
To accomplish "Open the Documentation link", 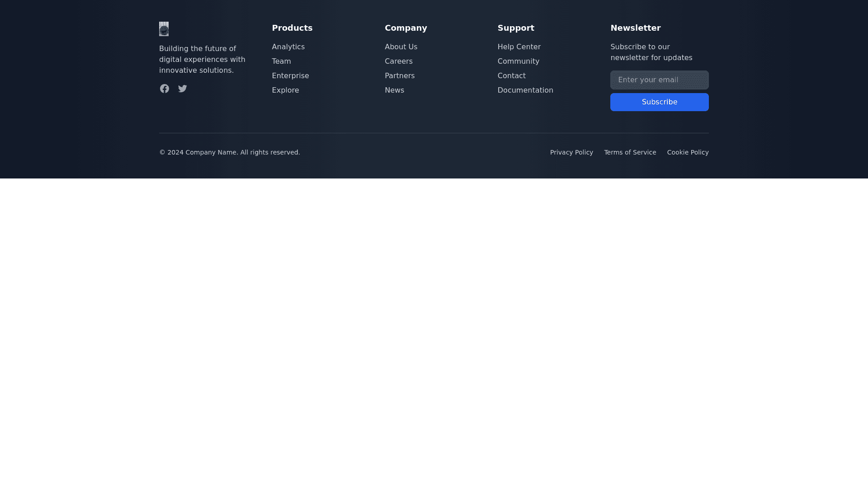I will pos(525,90).
